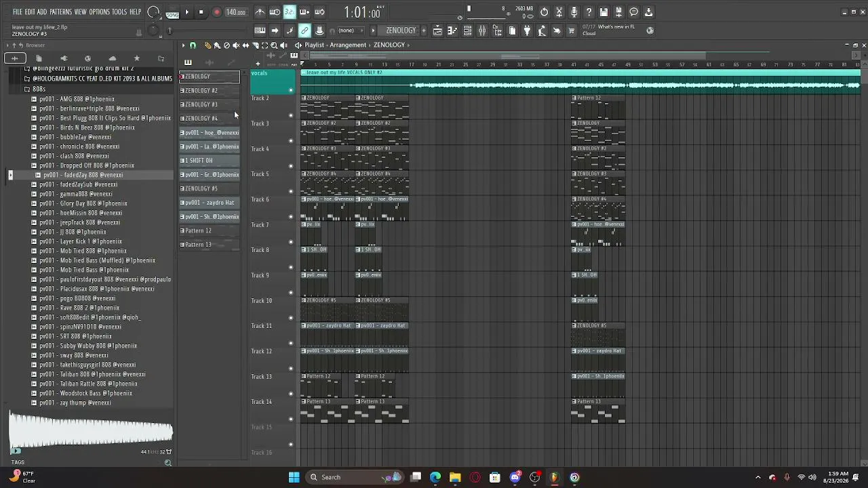Open the VIEW menu
This screenshot has height=488, width=868.
click(x=80, y=12)
